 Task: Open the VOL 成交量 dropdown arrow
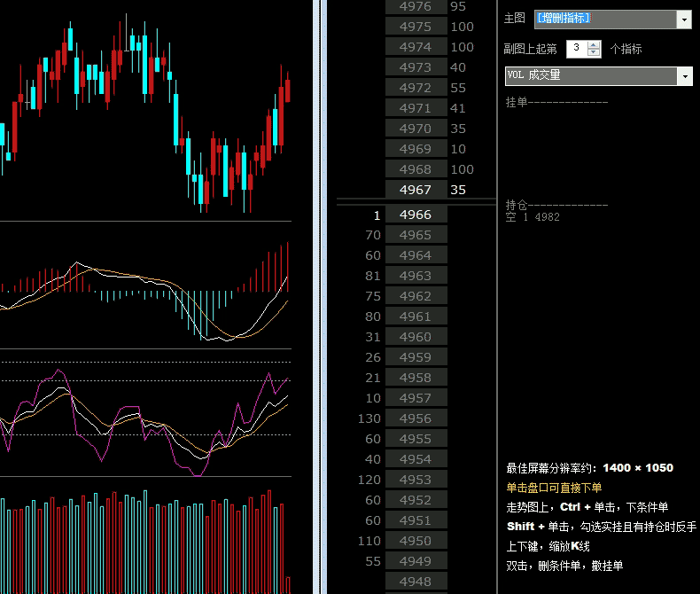pyautogui.click(x=685, y=76)
